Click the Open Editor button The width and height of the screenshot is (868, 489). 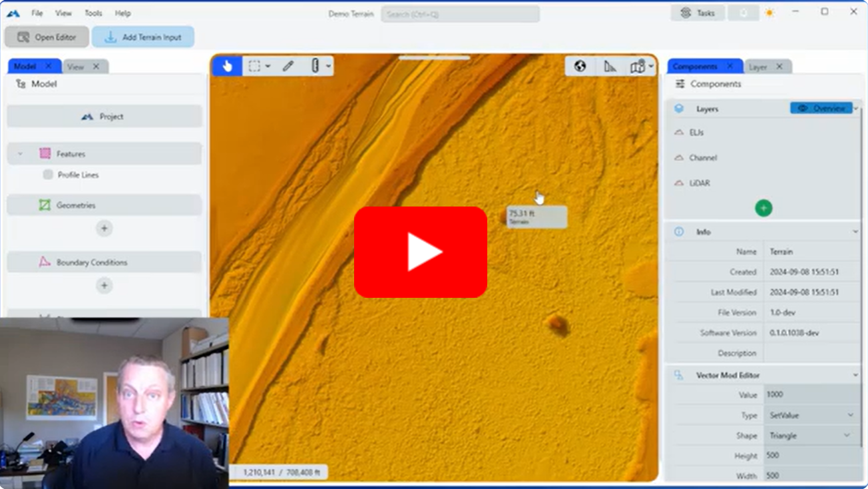click(x=47, y=37)
